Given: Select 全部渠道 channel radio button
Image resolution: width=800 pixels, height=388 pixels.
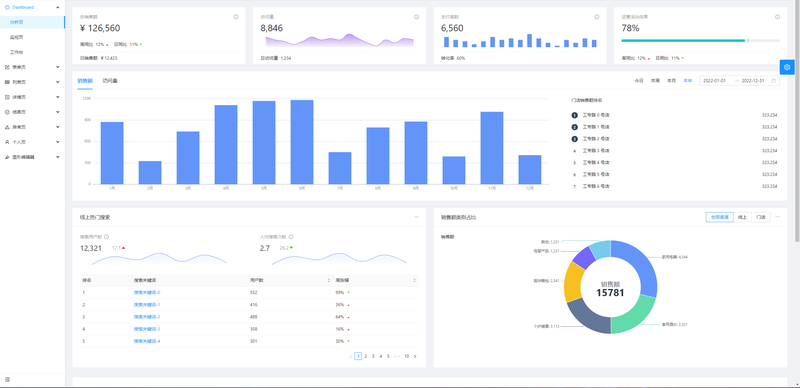Looking at the screenshot, I should point(719,217).
